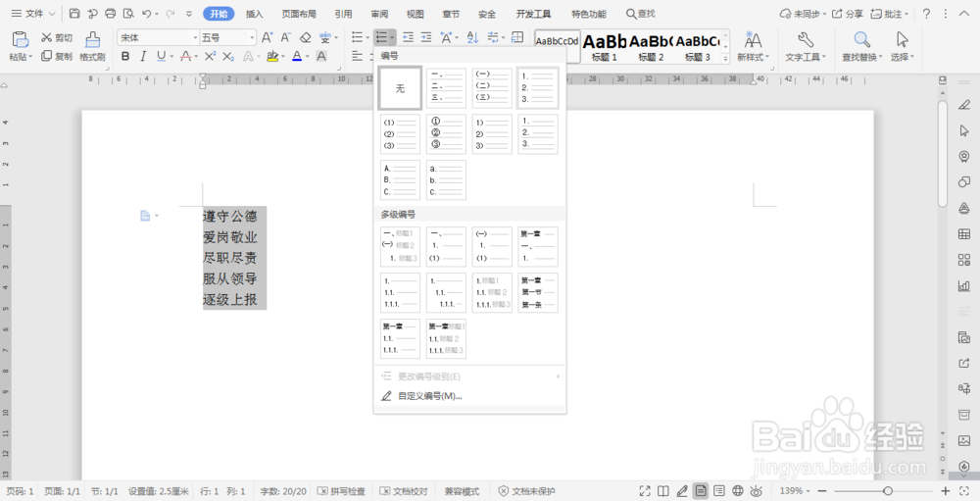Toggle Italic formatting
This screenshot has width=980, height=501.
click(143, 56)
